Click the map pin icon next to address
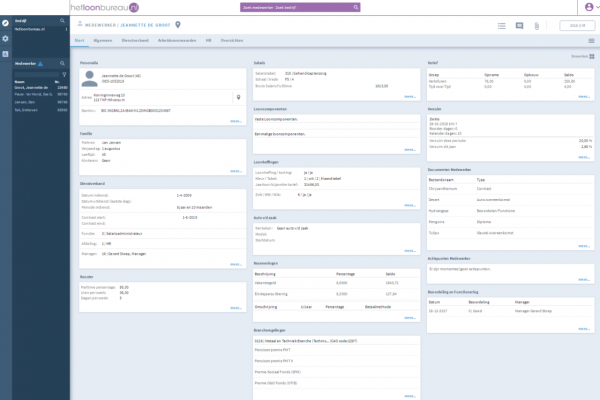600x400 pixels. point(237,98)
